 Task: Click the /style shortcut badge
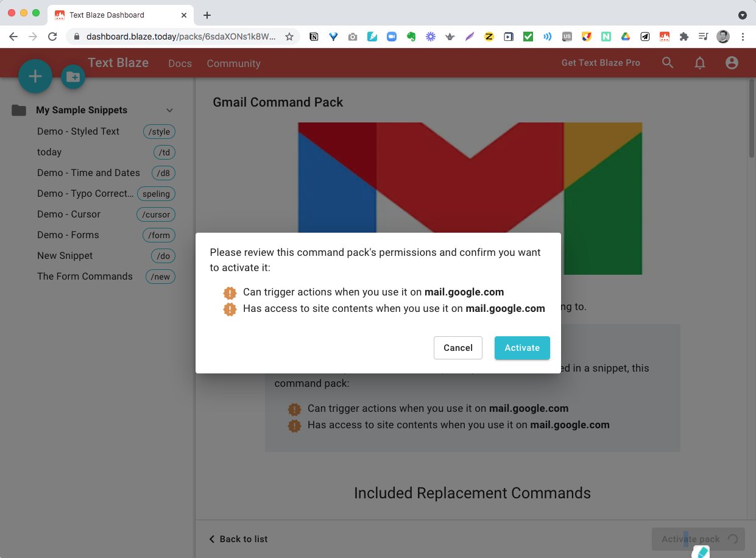click(159, 132)
